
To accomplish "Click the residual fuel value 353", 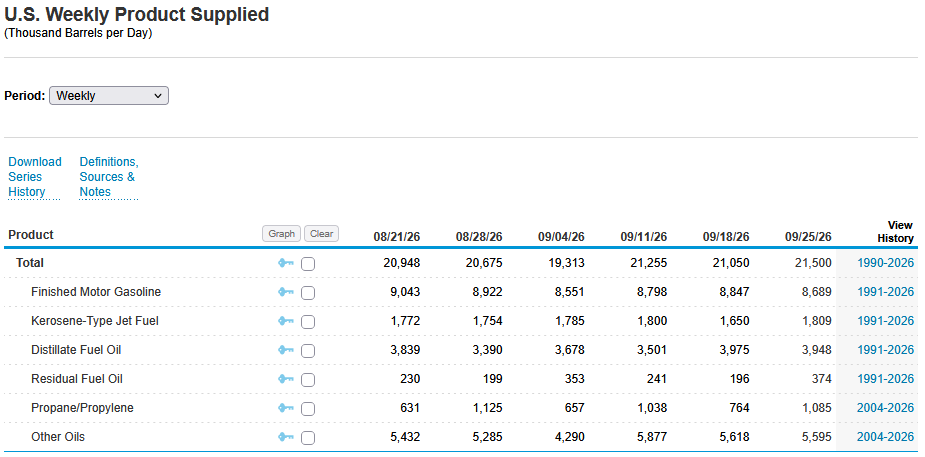I will tap(574, 379).
